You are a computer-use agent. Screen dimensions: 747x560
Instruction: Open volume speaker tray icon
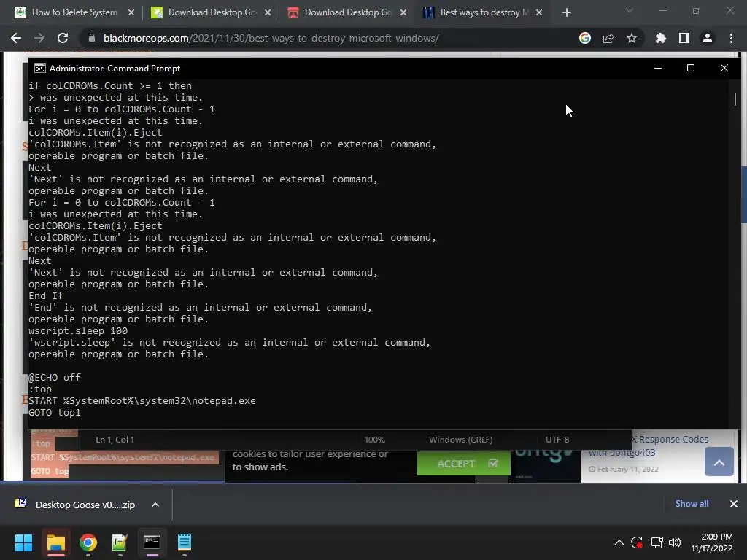pos(675,542)
